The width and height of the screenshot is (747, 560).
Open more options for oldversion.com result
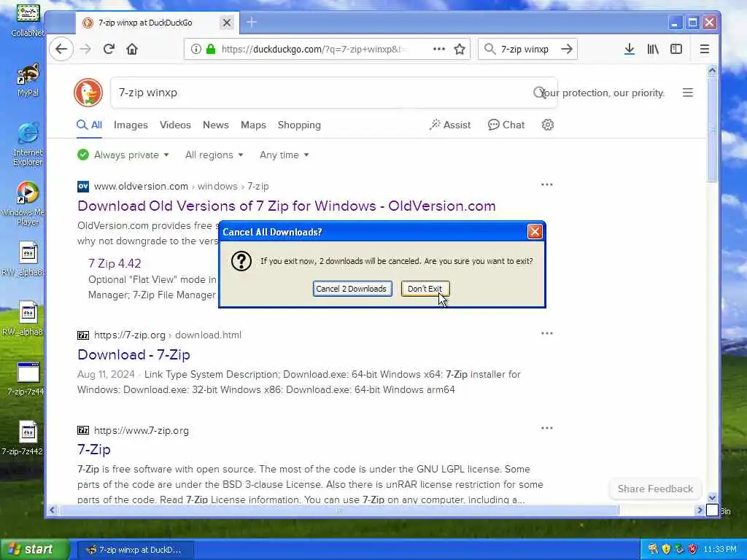pyautogui.click(x=547, y=184)
